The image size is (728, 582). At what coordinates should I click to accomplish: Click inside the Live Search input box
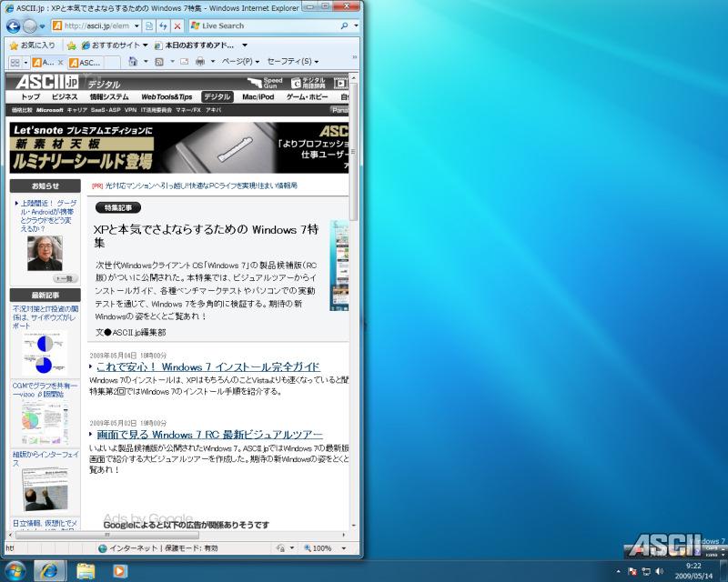click(x=264, y=26)
